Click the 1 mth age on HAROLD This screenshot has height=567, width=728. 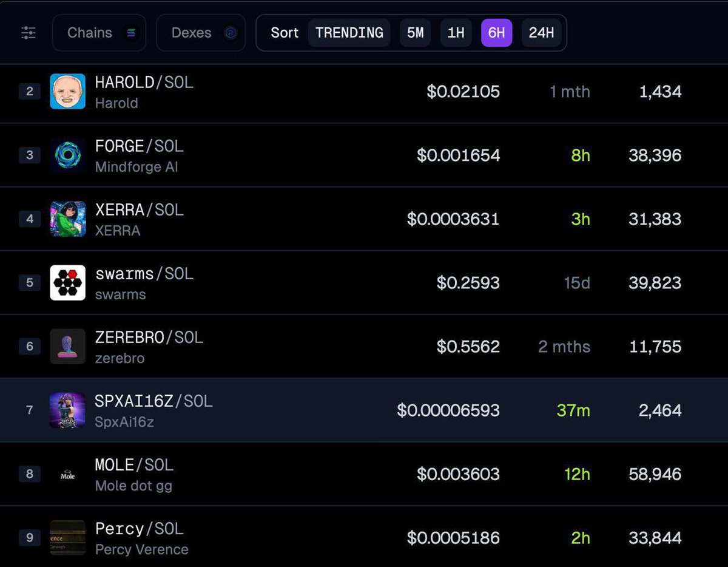[570, 92]
